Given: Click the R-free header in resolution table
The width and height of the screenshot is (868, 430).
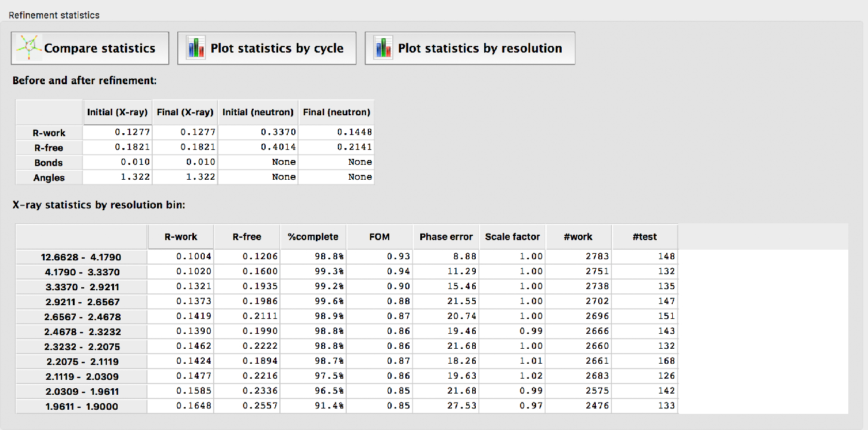Looking at the screenshot, I should (247, 237).
